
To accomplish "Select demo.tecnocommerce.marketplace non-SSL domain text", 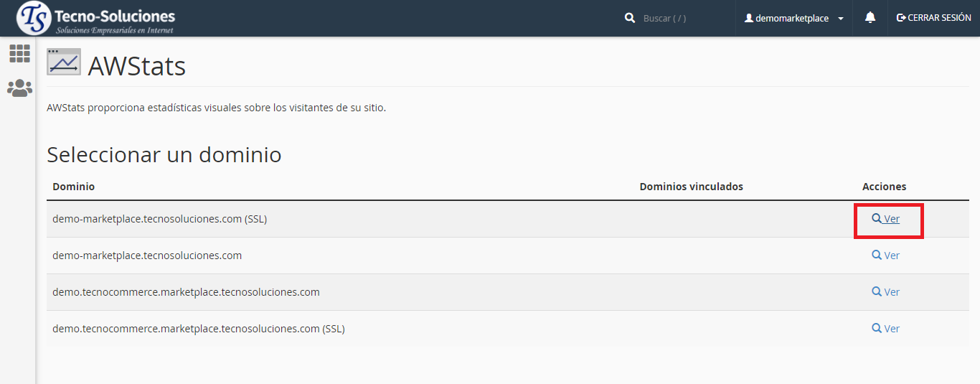I will pos(186,292).
